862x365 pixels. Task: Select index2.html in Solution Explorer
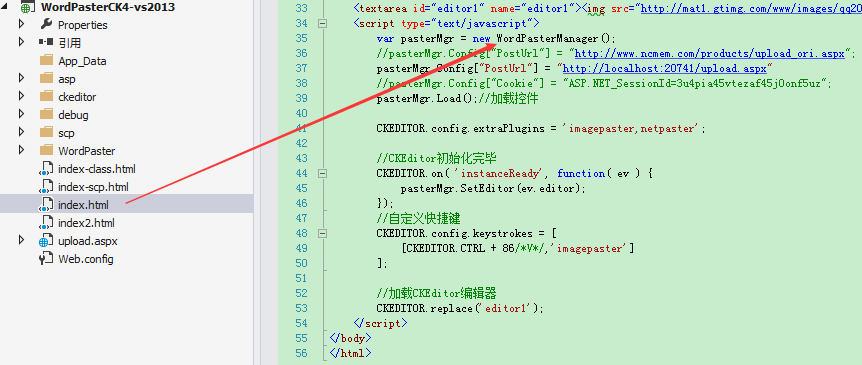(x=86, y=223)
